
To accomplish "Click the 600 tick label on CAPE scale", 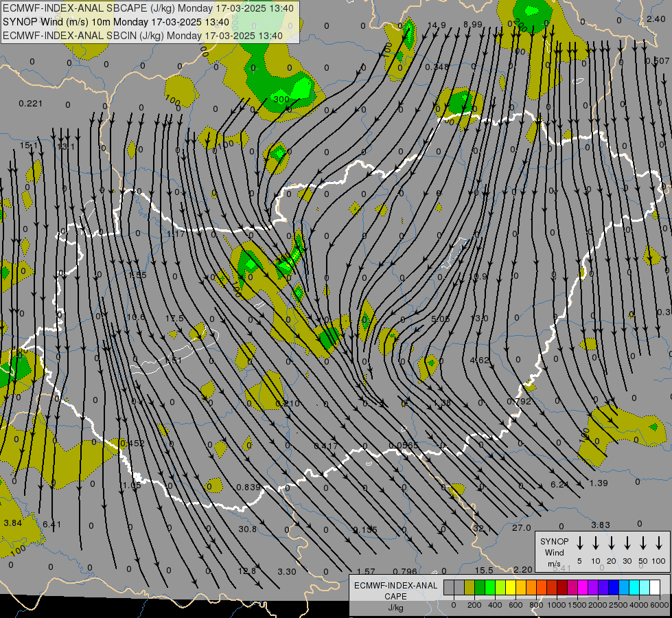I will (515, 605).
